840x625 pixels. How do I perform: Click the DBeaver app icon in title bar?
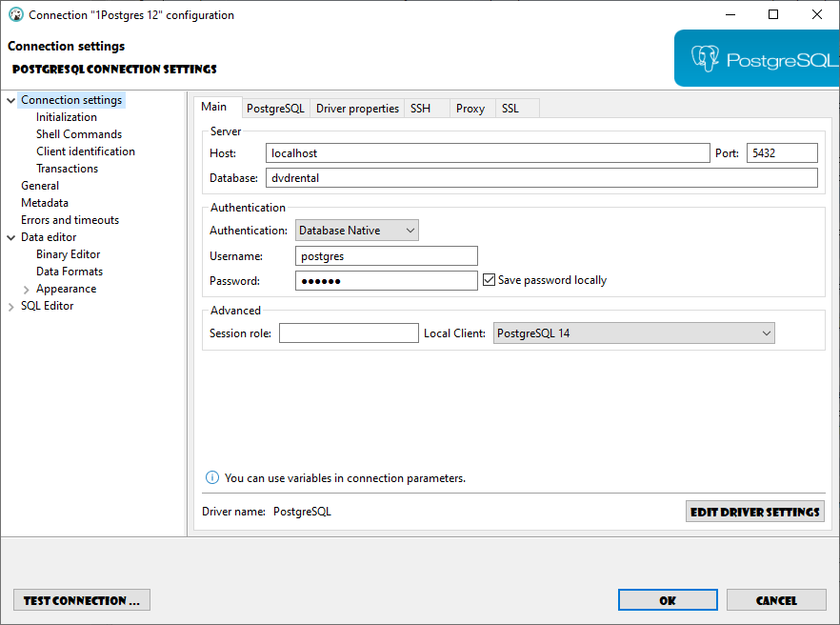point(16,14)
